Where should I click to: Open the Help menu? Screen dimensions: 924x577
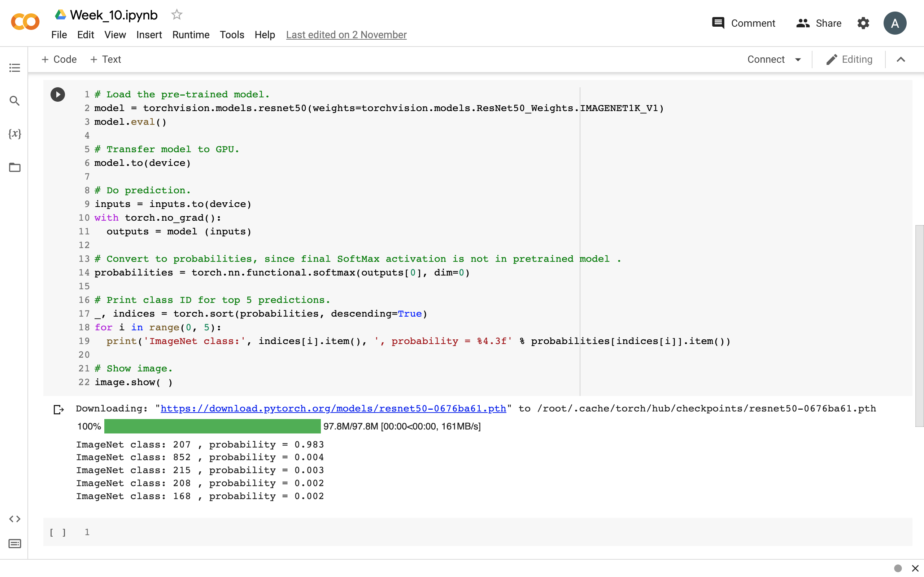264,35
